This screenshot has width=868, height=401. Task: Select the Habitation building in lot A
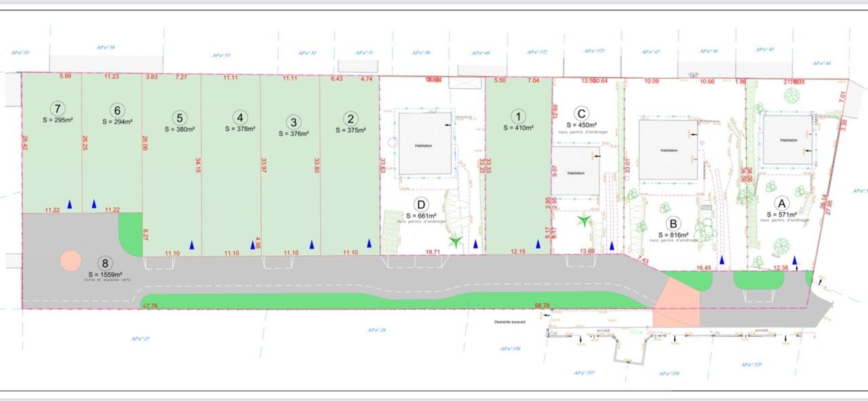click(788, 140)
